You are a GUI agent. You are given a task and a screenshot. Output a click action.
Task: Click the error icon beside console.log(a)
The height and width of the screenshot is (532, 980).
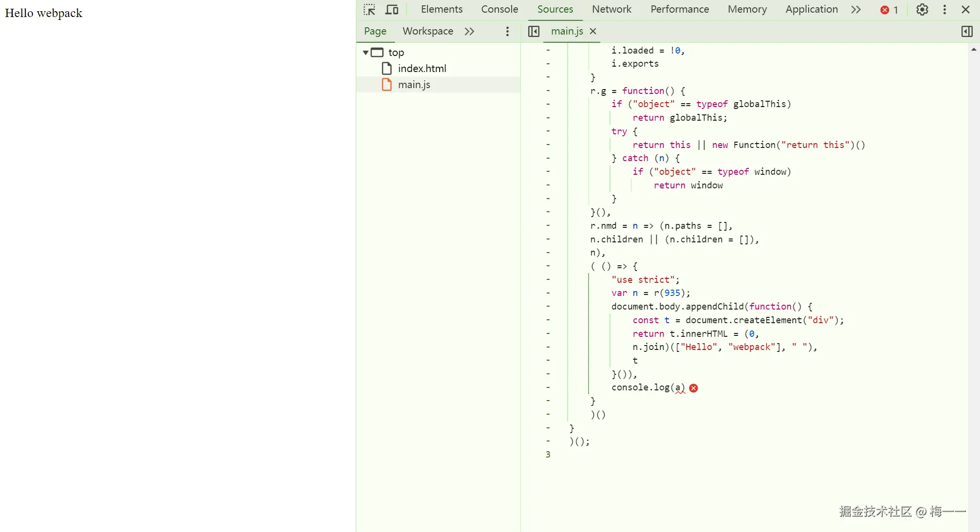pyautogui.click(x=694, y=388)
